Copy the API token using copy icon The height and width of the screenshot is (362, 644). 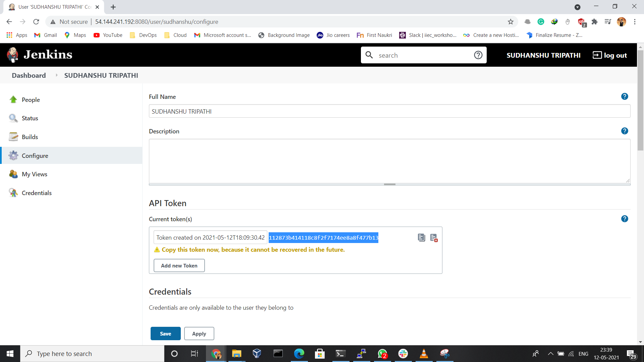click(x=422, y=237)
